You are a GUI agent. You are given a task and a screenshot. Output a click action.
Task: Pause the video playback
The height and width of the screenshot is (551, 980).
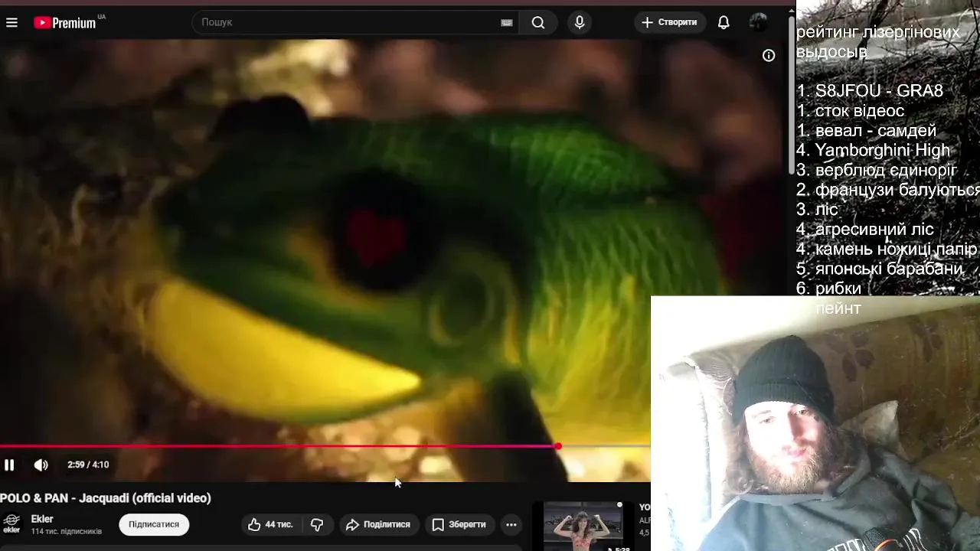pos(9,465)
